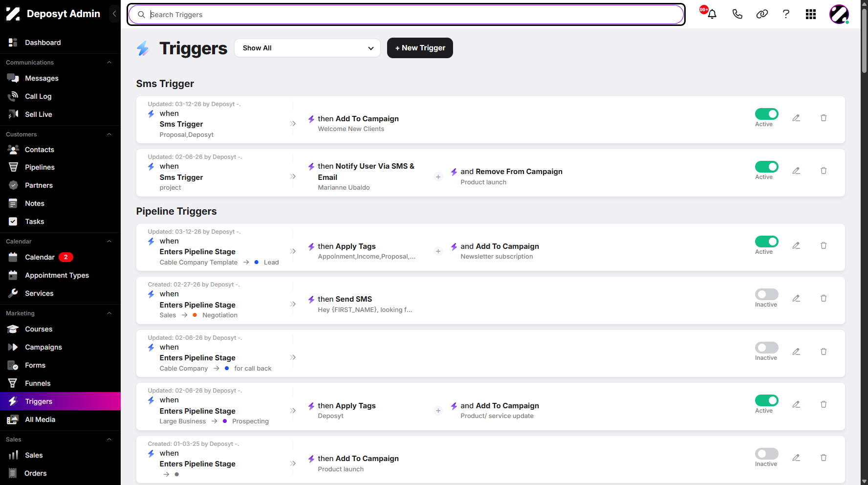This screenshot has width=868, height=485.
Task: Deactivate the Cable Company Template Lead trigger
Action: tap(767, 242)
